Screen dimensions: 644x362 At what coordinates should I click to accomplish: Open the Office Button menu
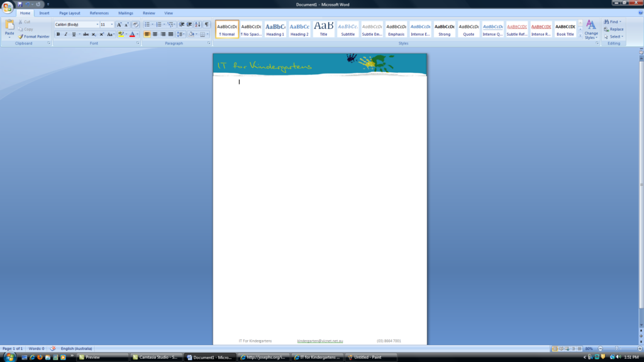pos(7,6)
